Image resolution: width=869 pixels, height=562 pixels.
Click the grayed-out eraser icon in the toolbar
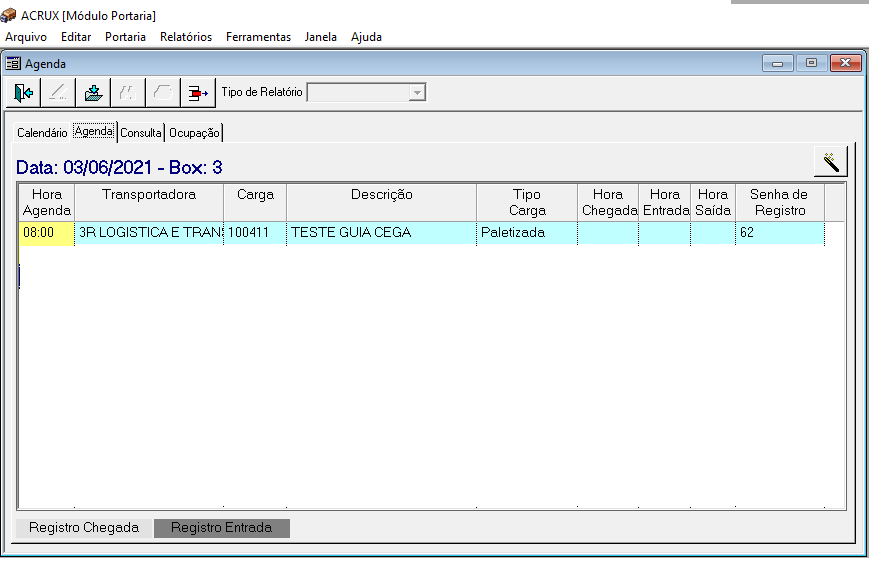pos(162,93)
